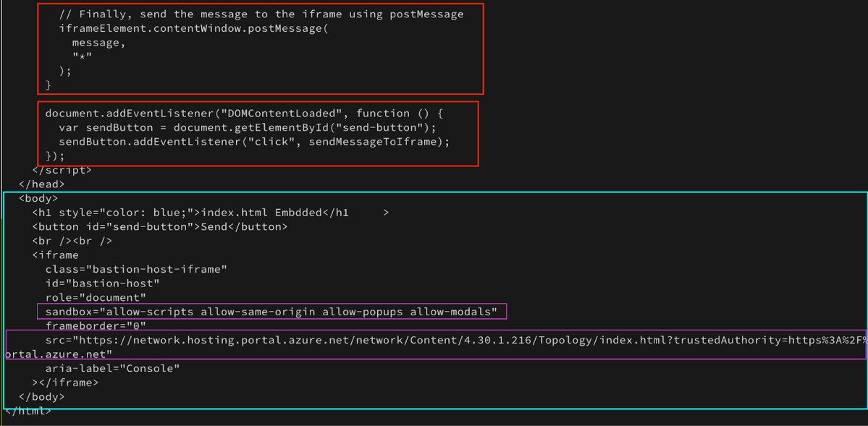Click the role="document" attribute line

[96, 298]
